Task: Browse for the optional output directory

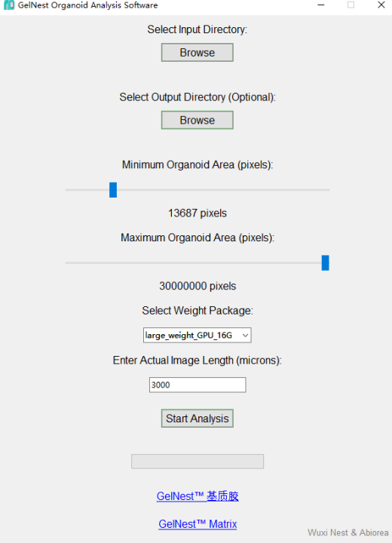Action: tap(198, 120)
